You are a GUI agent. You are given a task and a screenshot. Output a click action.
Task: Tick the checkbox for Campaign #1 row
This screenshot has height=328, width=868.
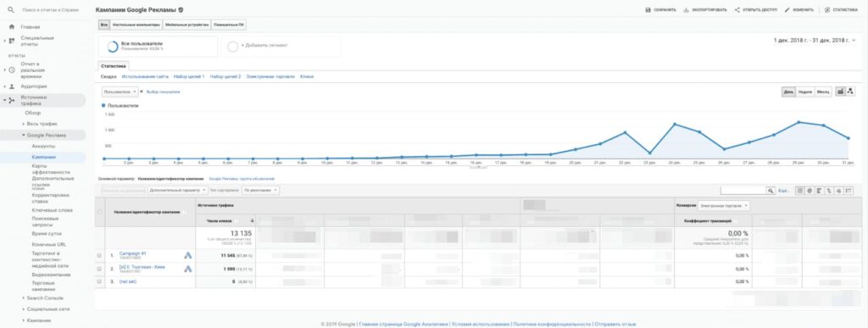[100, 255]
